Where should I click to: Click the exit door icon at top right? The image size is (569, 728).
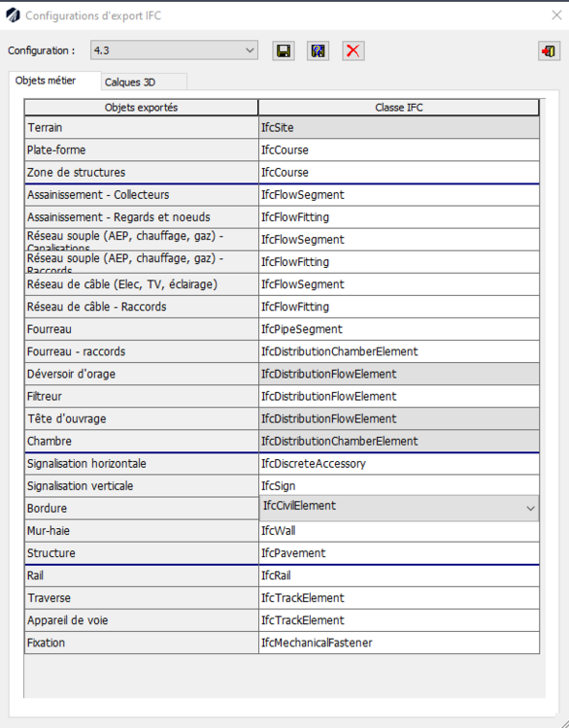549,50
